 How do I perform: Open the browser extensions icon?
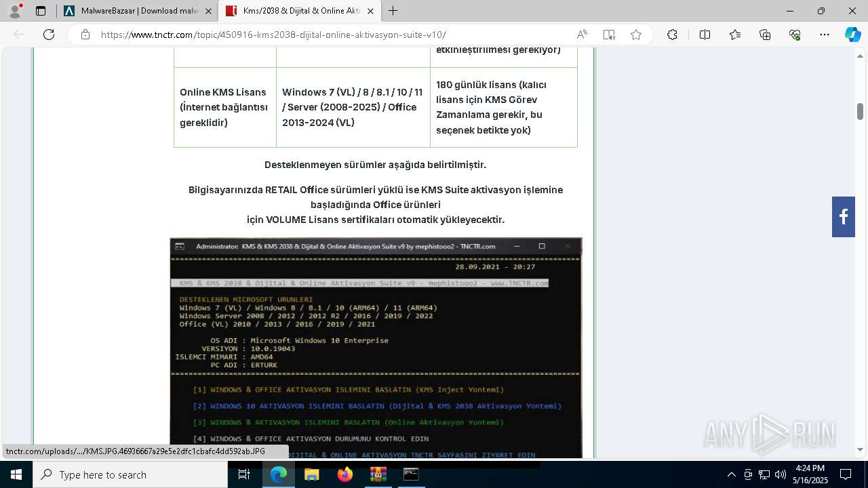[672, 35]
